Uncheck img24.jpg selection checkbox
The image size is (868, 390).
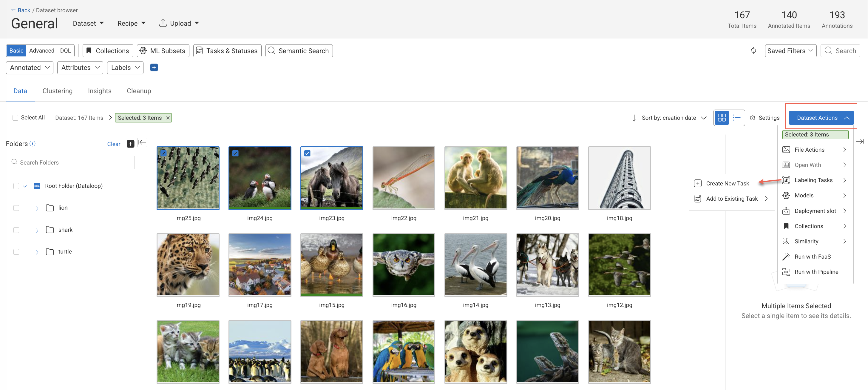click(235, 153)
